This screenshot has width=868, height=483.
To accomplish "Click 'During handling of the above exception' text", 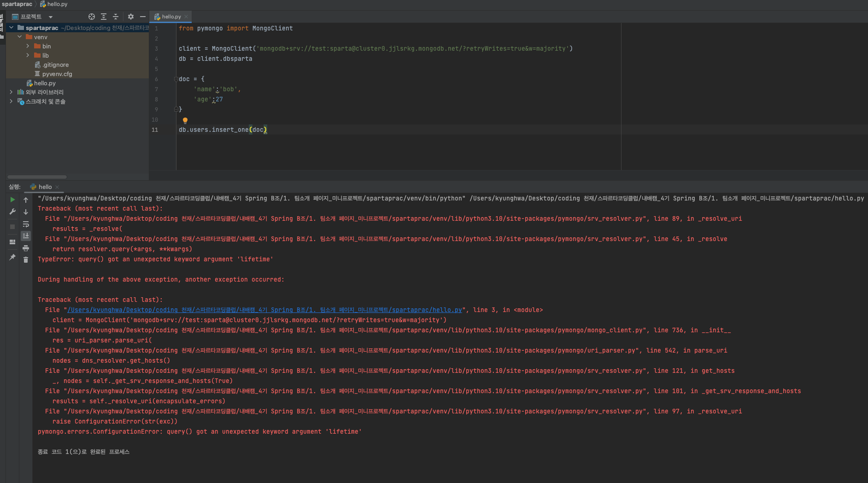I will pyautogui.click(x=161, y=280).
